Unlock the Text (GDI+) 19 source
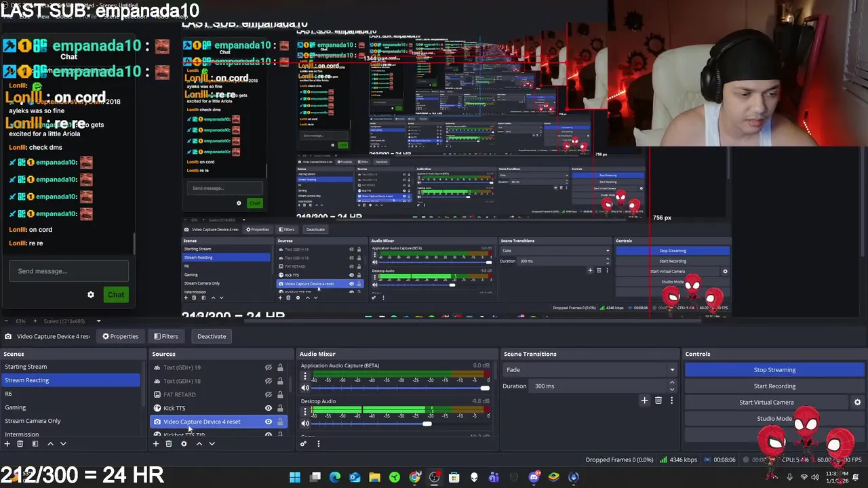 click(280, 367)
